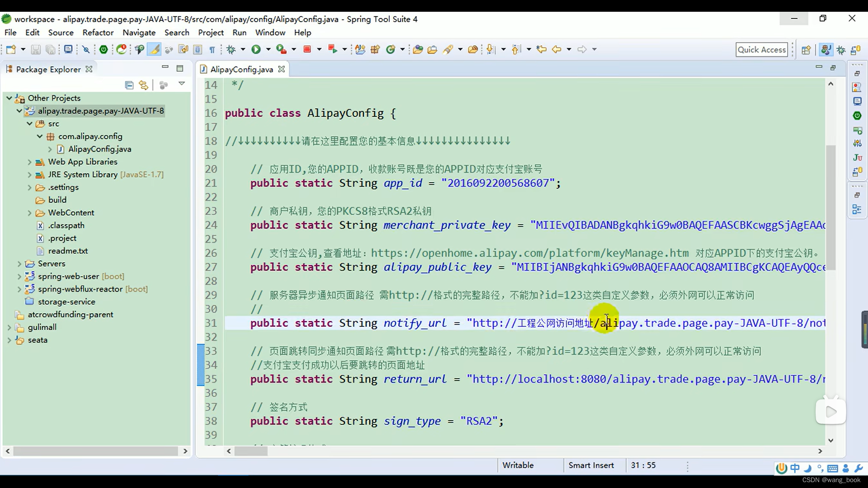Click Collapse All in Package Explorer
Image resolution: width=868 pixels, height=488 pixels.
click(129, 85)
